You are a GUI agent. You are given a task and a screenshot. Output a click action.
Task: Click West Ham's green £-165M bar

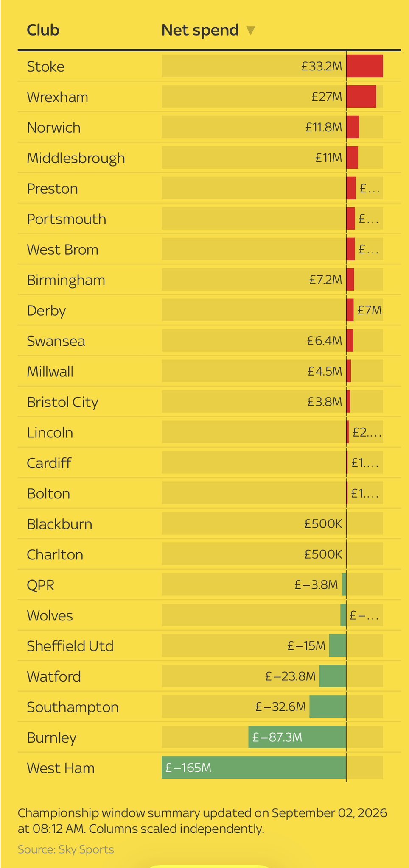(254, 768)
